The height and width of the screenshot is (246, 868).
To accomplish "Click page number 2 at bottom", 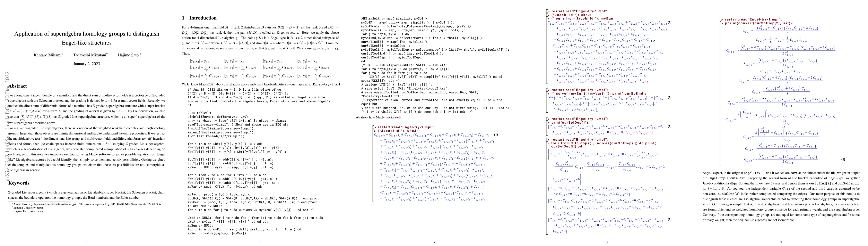I will tap(260, 242).
